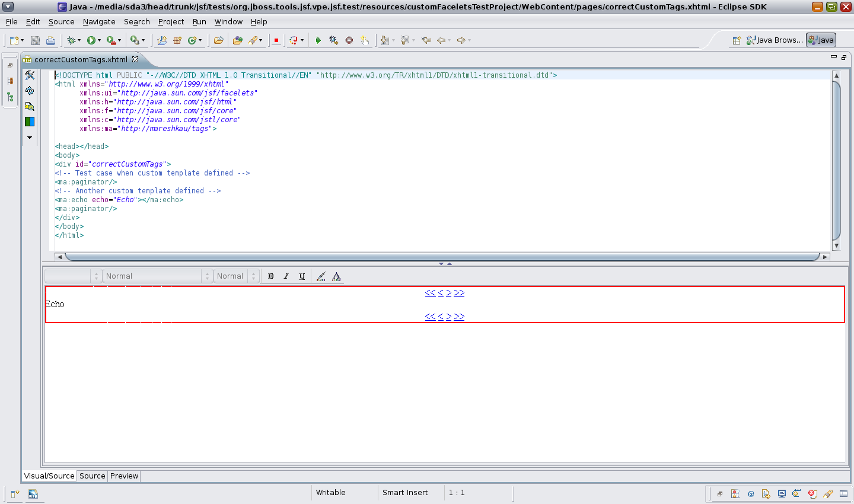Viewport: 854px width, 504px height.
Task: Click the Print icon in the toolbar
Action: click(51, 40)
